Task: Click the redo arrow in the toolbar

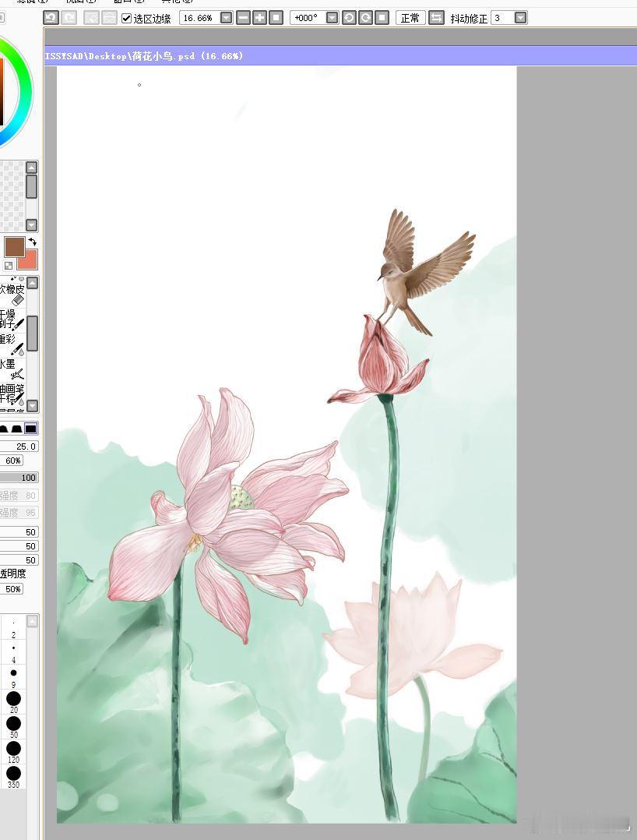Action: click(69, 18)
